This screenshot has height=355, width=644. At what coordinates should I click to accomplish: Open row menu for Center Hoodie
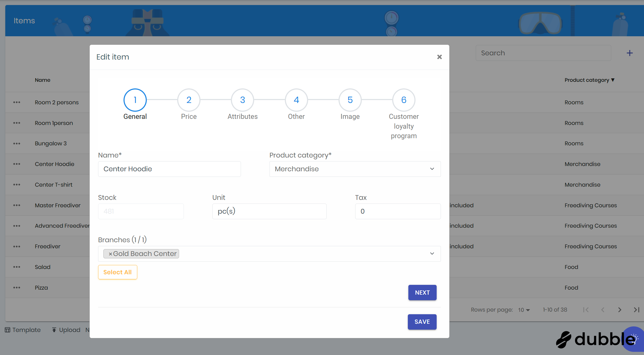[x=17, y=164]
